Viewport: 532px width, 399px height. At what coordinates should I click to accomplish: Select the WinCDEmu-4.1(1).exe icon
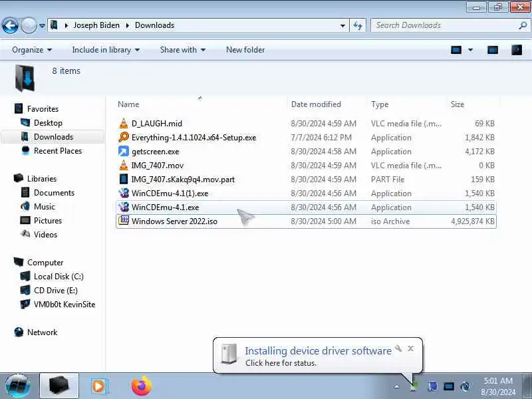(124, 193)
